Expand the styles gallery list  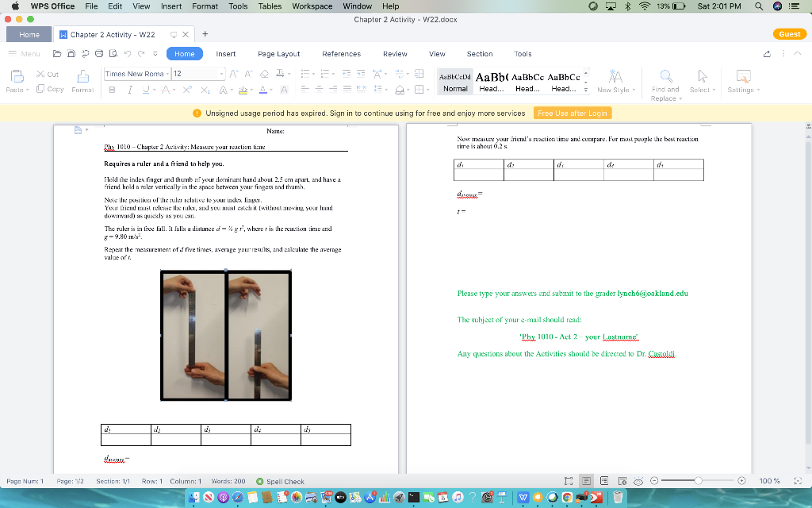pyautogui.click(x=586, y=89)
